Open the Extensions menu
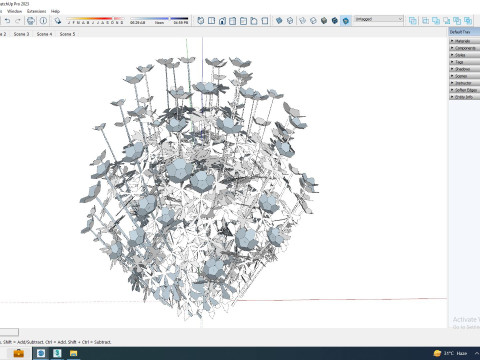 pyautogui.click(x=37, y=11)
